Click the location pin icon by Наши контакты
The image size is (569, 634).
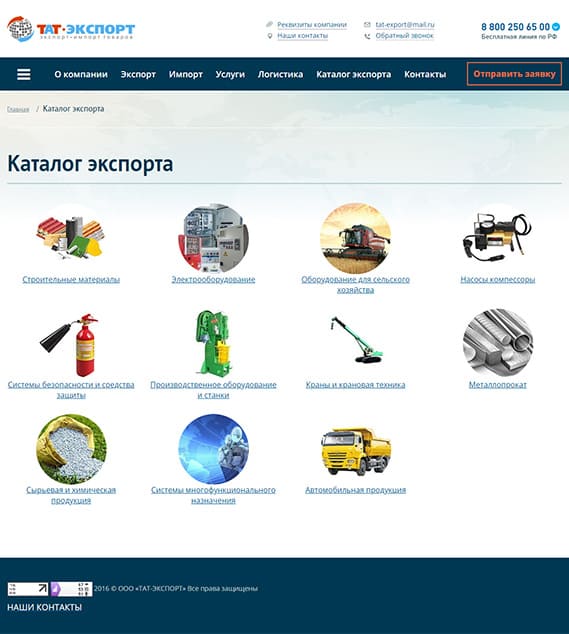pyautogui.click(x=270, y=36)
